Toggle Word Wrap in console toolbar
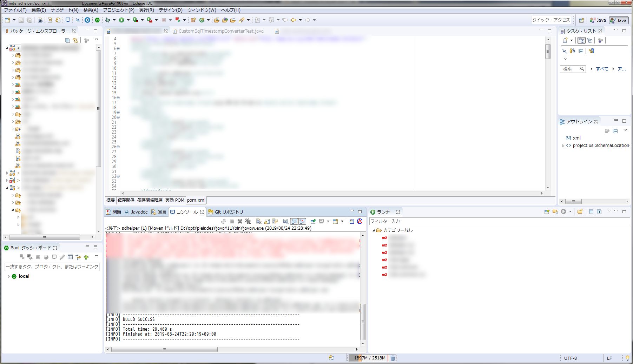Image resolution: width=633 pixels, height=364 pixels. pos(275,221)
